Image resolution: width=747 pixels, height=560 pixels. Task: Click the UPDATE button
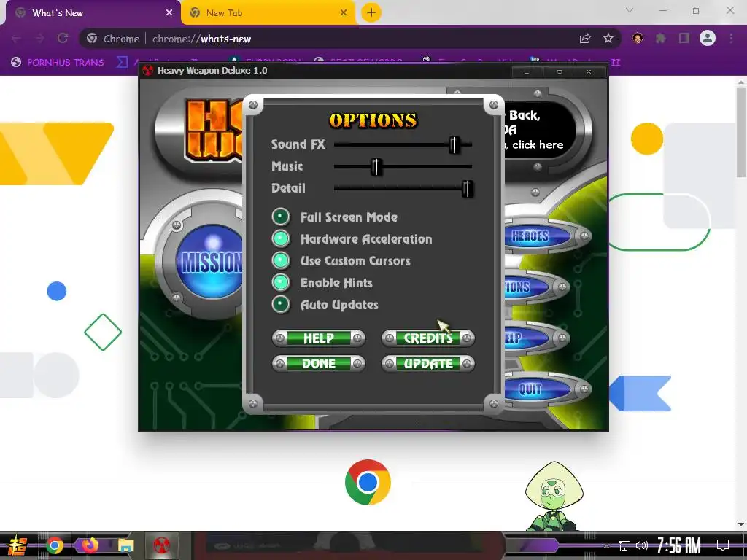point(427,364)
